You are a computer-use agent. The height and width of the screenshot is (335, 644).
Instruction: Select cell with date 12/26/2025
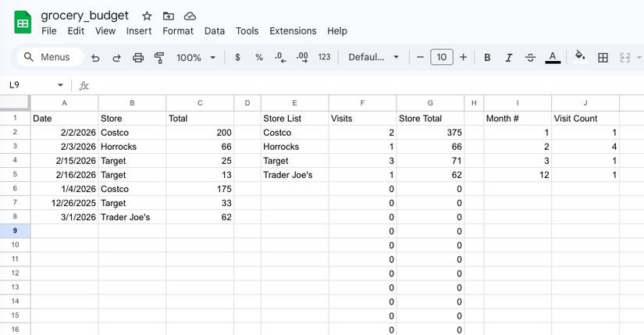pyautogui.click(x=65, y=203)
